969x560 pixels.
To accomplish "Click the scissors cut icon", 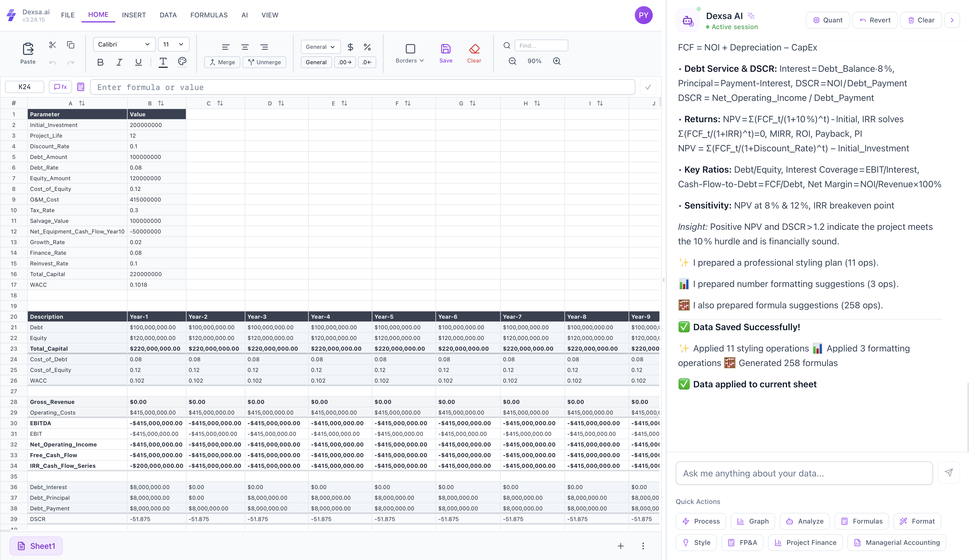I will 53,45.
